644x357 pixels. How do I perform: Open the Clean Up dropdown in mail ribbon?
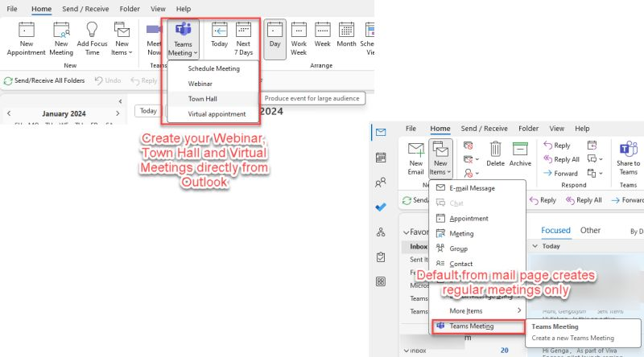(471, 159)
